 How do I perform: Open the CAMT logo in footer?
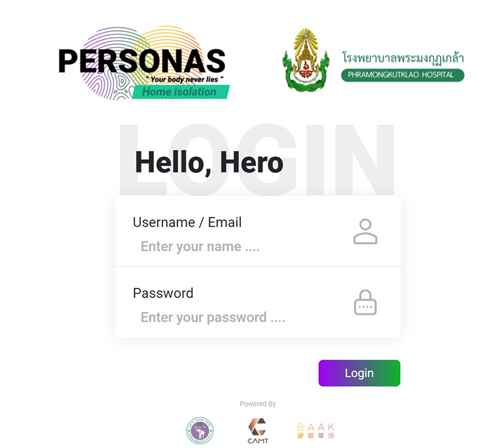(257, 430)
